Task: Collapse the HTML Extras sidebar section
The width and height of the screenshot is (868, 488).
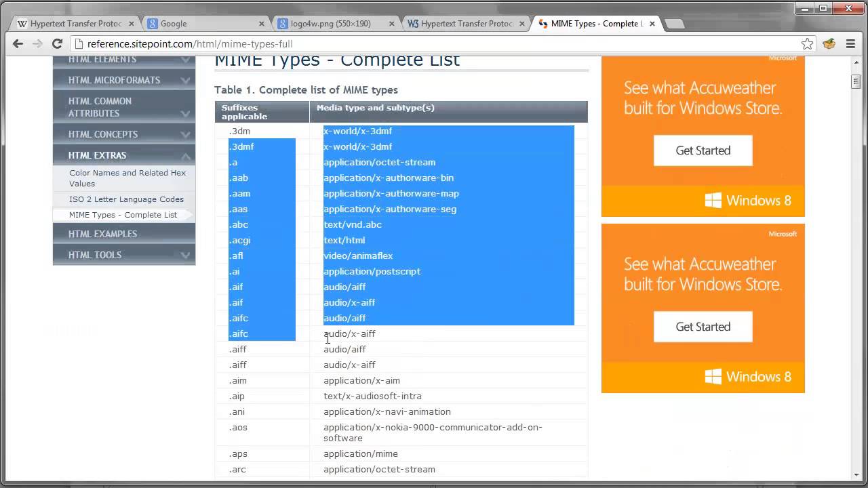Action: pyautogui.click(x=124, y=155)
